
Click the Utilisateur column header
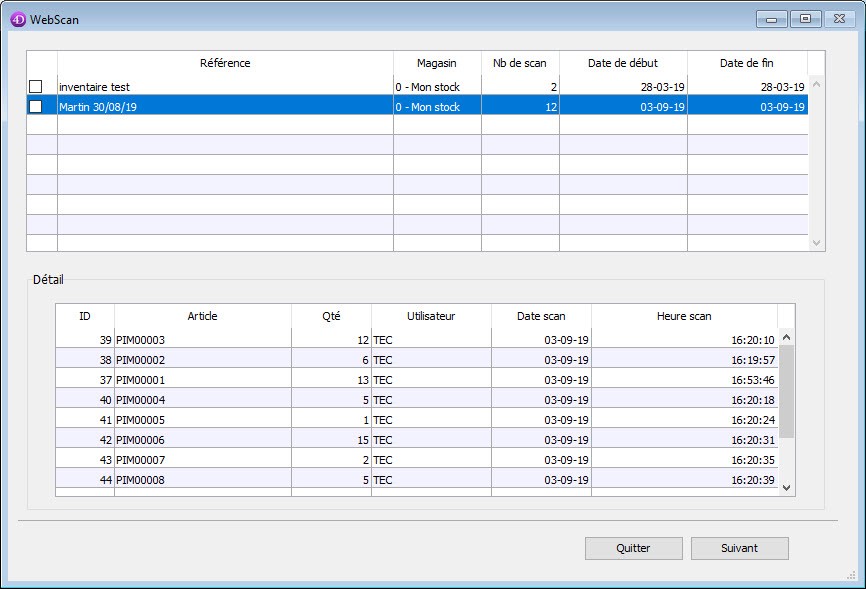click(431, 316)
